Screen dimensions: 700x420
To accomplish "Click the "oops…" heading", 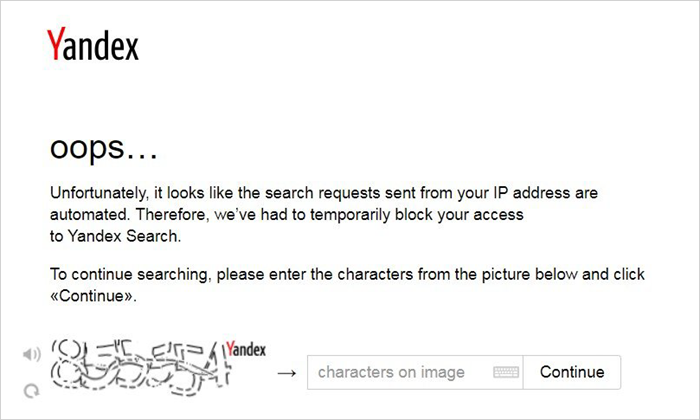I will pos(104,148).
